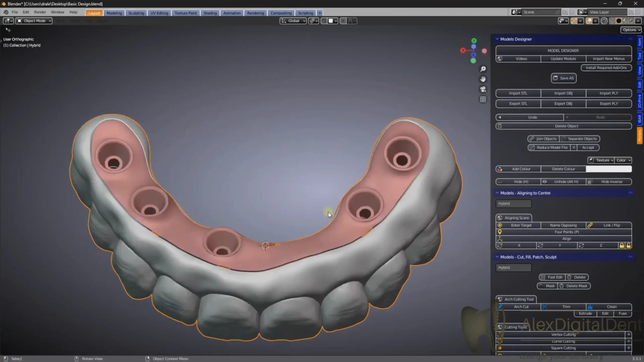Click Install Required Add-Ons button
The image size is (644, 362).
coord(606,68)
